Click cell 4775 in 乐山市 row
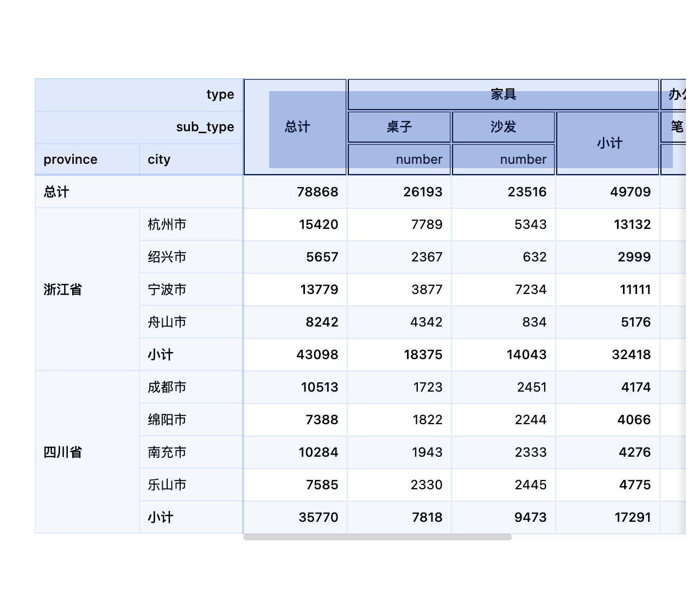The image size is (700, 601). point(608,485)
